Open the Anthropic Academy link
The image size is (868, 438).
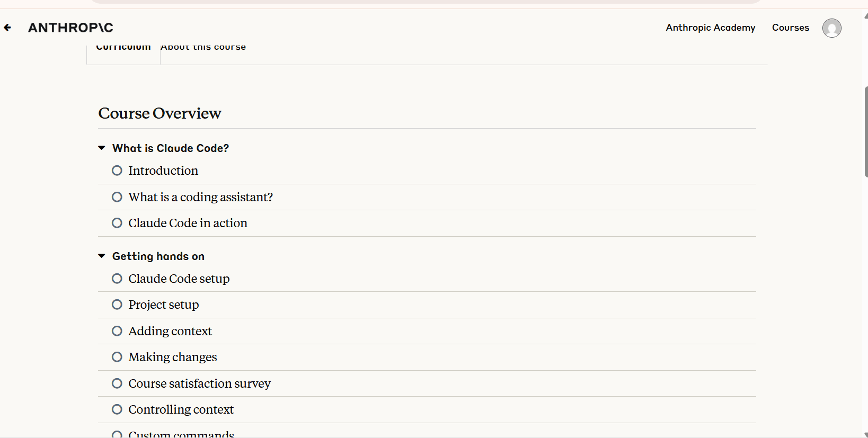(711, 28)
